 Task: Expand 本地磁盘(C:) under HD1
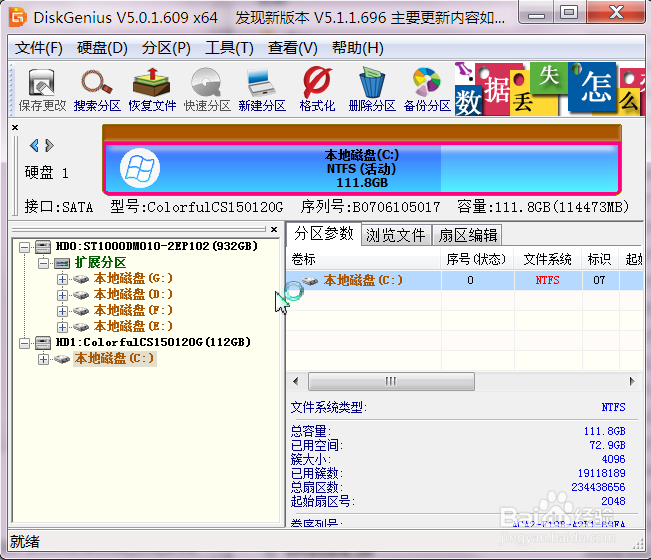(x=43, y=359)
